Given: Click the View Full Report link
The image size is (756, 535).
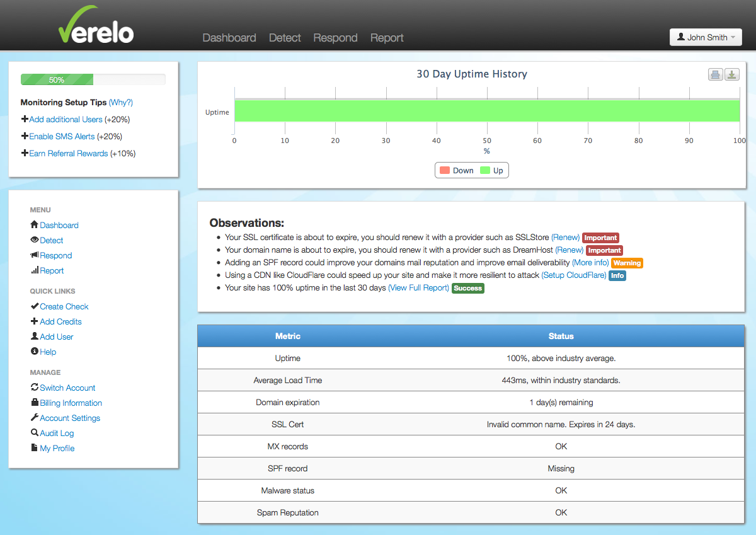Looking at the screenshot, I should [x=418, y=288].
